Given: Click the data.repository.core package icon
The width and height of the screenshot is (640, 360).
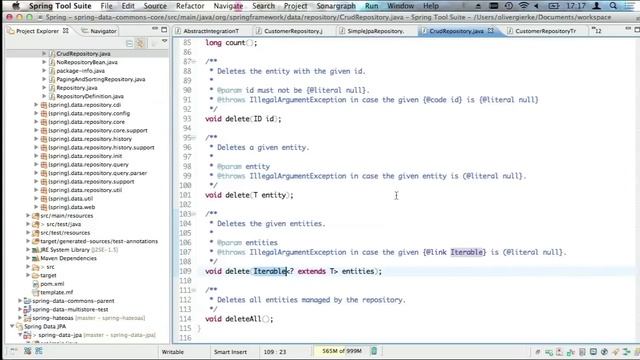Looking at the screenshot, I should click(44, 122).
